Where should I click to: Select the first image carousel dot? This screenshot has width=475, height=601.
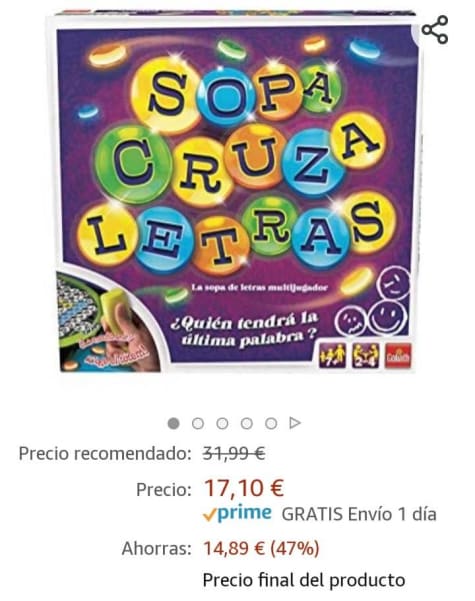(173, 424)
